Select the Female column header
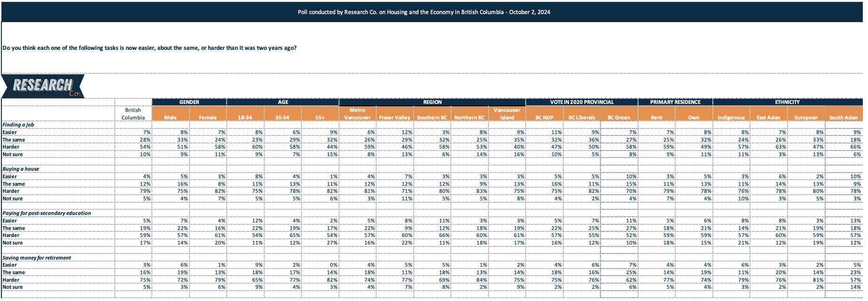Viewport: 868px width, 301px height. 208,118
